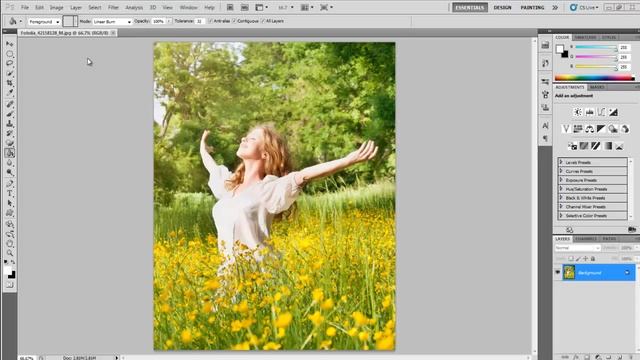Toggle the Contiguous checkbox
640x360 pixels.
(235, 21)
